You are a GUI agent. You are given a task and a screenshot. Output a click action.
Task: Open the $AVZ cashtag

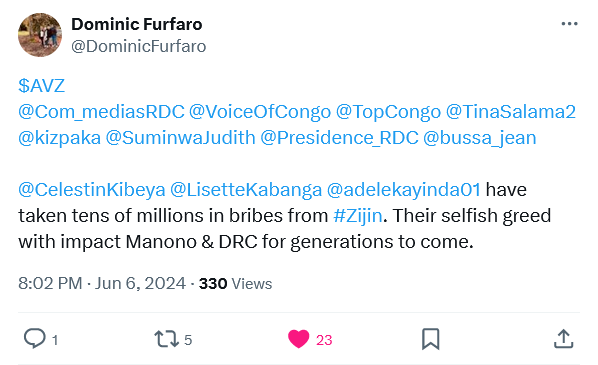coord(42,86)
